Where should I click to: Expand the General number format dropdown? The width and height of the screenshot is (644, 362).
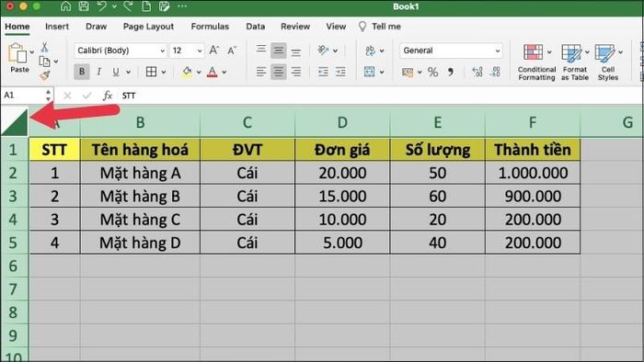(x=451, y=51)
